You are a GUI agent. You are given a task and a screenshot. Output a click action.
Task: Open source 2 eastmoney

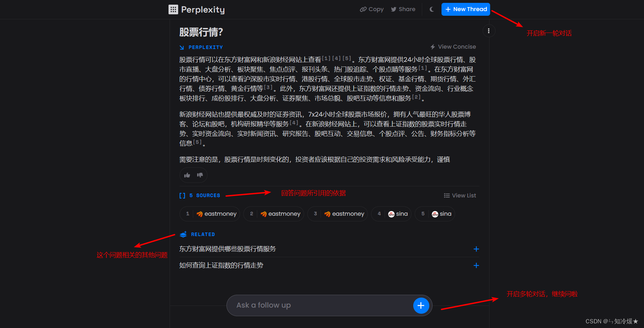click(273, 214)
